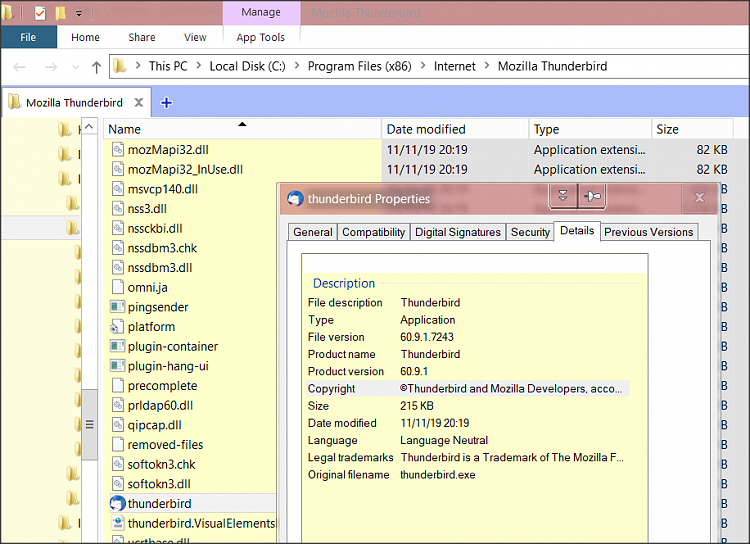This screenshot has width=750, height=544.
Task: Sort files by Name column
Action: click(242, 129)
